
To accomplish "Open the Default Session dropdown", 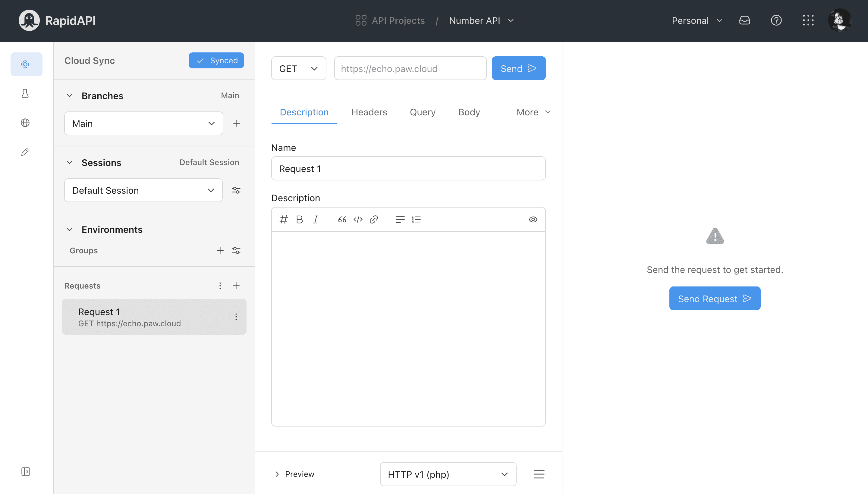I will pyautogui.click(x=143, y=190).
